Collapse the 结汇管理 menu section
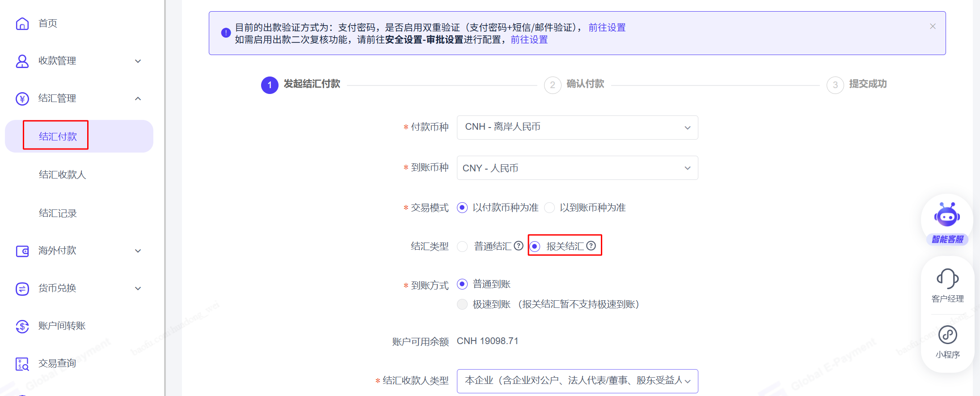 [138, 98]
